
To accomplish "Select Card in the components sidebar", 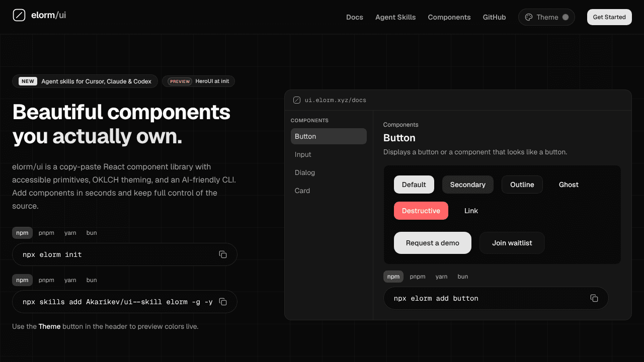I will [x=329, y=191].
